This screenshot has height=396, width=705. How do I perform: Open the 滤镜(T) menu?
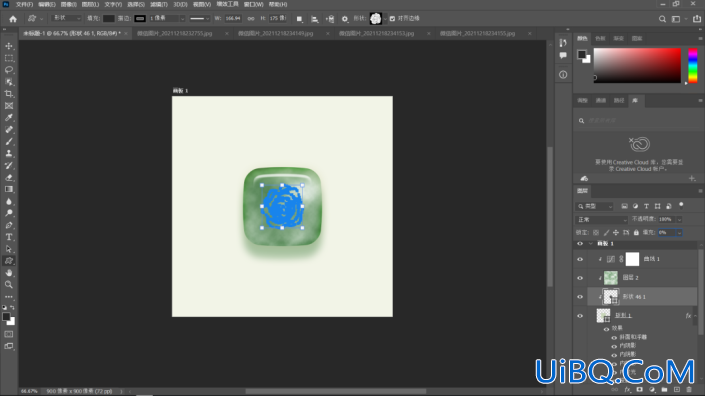pos(158,4)
